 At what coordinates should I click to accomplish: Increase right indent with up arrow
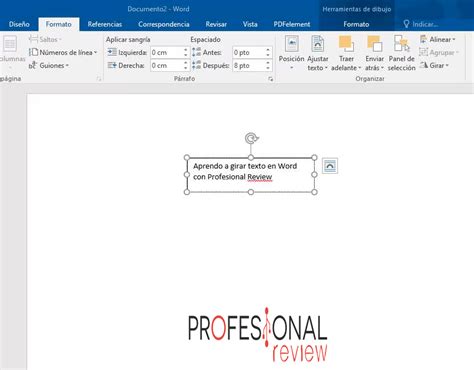186,63
